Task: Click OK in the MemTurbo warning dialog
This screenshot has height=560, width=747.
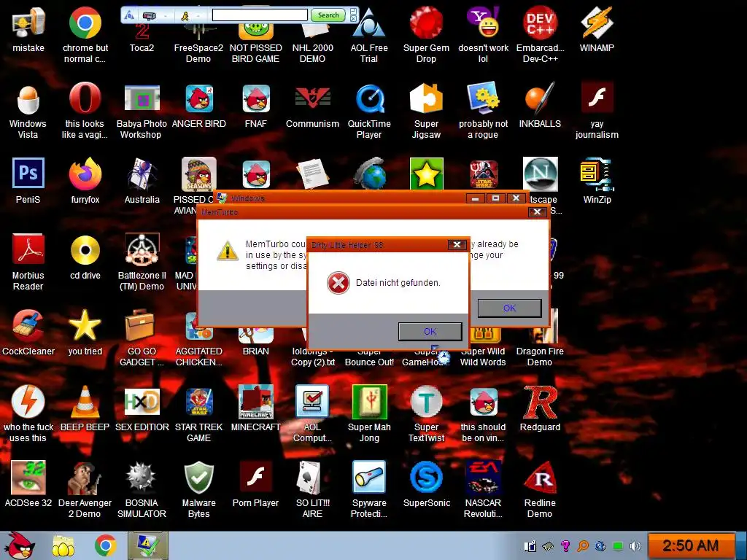Action: (509, 308)
